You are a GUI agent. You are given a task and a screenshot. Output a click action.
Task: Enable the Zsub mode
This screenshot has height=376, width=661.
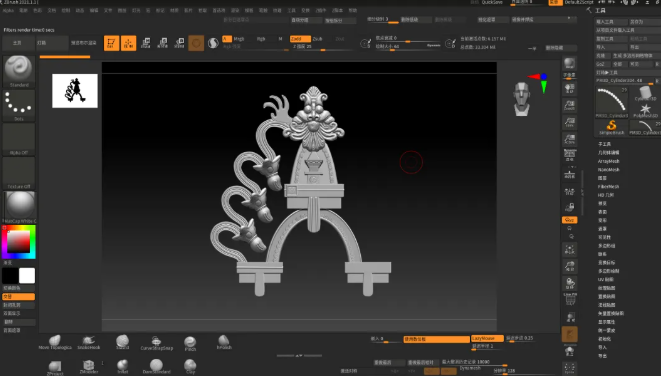point(317,39)
